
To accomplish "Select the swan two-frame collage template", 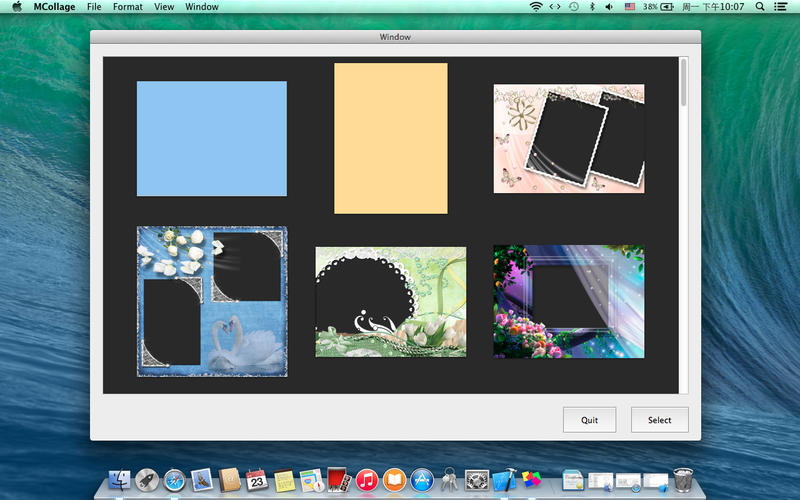I will click(x=211, y=301).
